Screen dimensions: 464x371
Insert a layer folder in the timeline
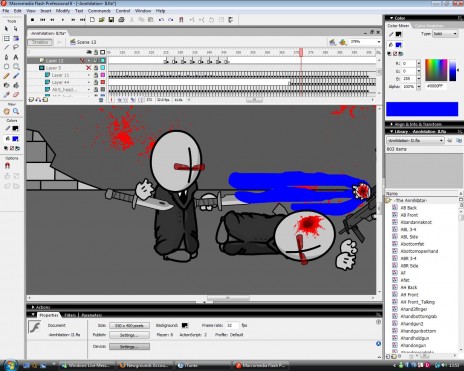tap(45, 100)
